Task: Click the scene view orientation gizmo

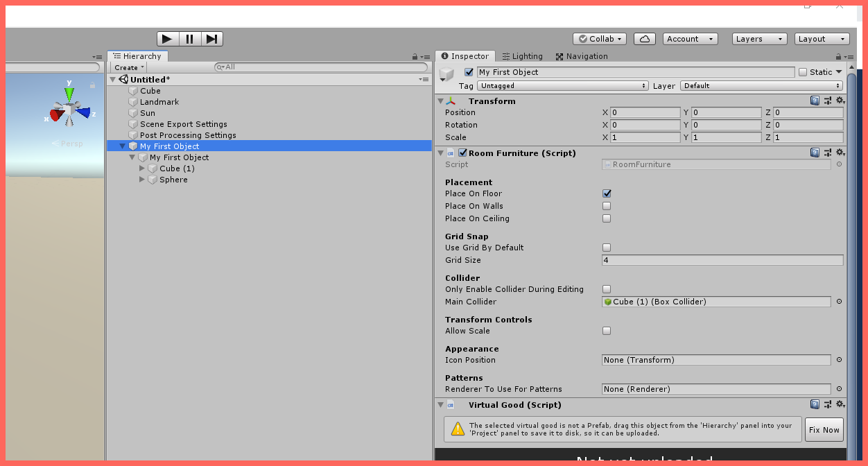Action: pos(69,111)
